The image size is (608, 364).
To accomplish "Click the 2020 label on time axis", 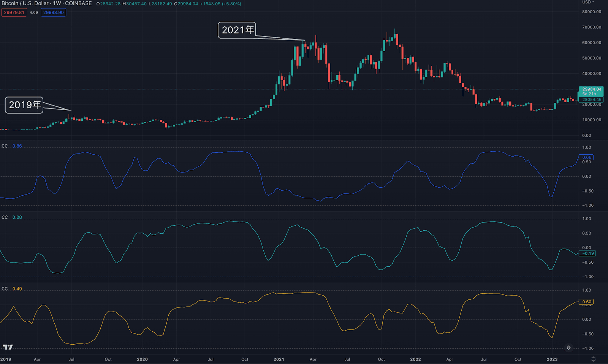I will pyautogui.click(x=142, y=359).
